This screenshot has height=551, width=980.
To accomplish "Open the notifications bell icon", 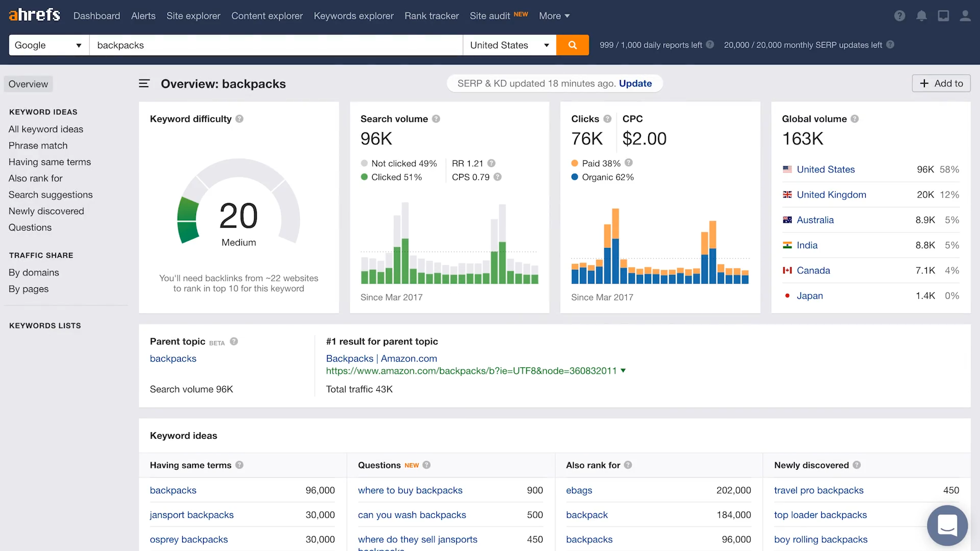I will point(921,16).
